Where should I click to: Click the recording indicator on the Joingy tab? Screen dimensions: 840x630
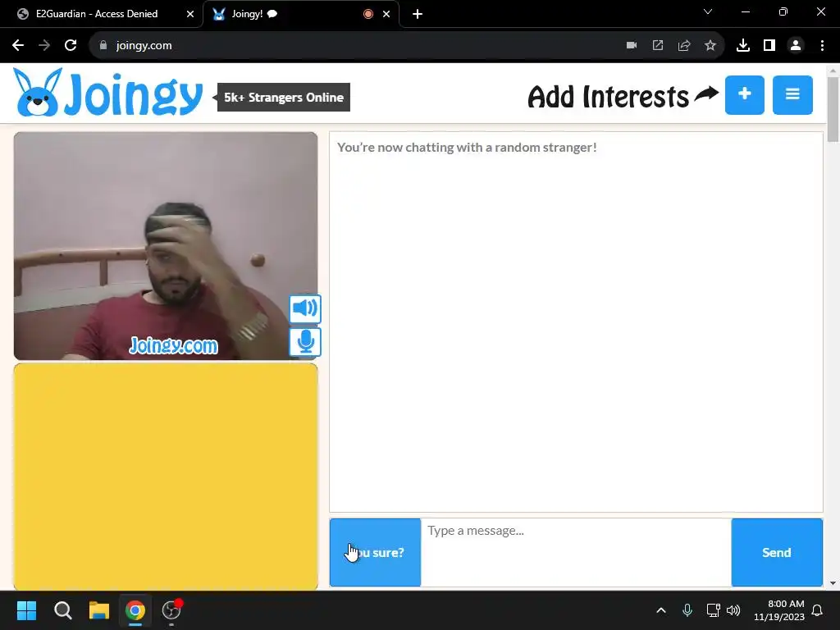pyautogui.click(x=368, y=14)
